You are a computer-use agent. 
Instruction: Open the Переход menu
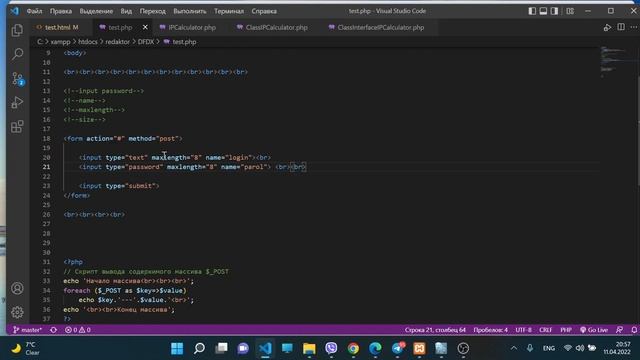[153, 11]
